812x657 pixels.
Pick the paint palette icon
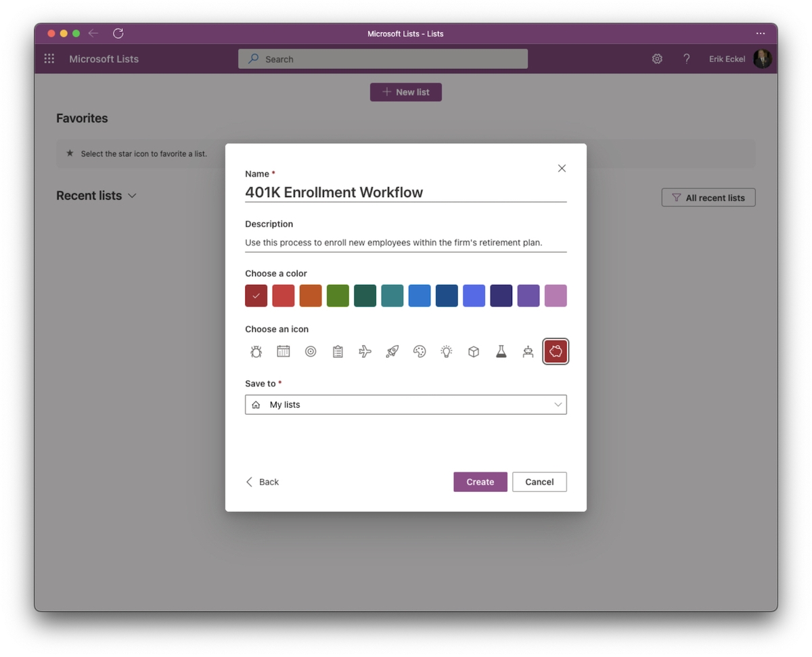point(419,351)
